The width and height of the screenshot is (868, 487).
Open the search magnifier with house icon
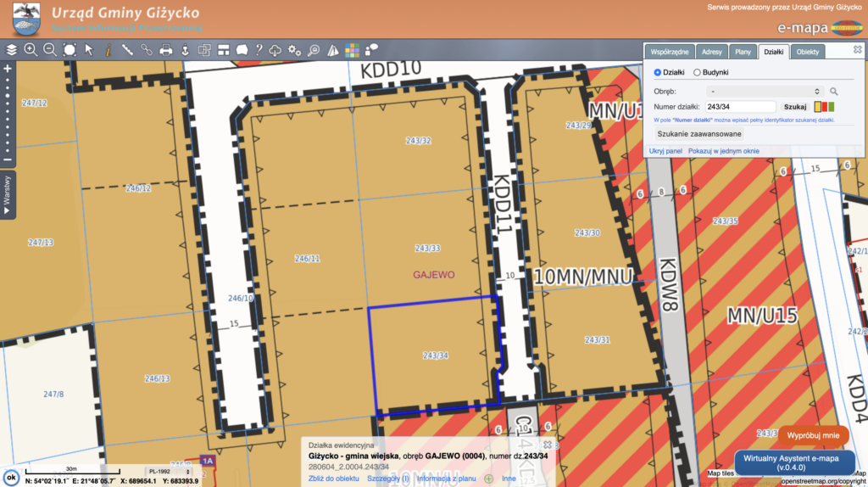tap(314, 50)
